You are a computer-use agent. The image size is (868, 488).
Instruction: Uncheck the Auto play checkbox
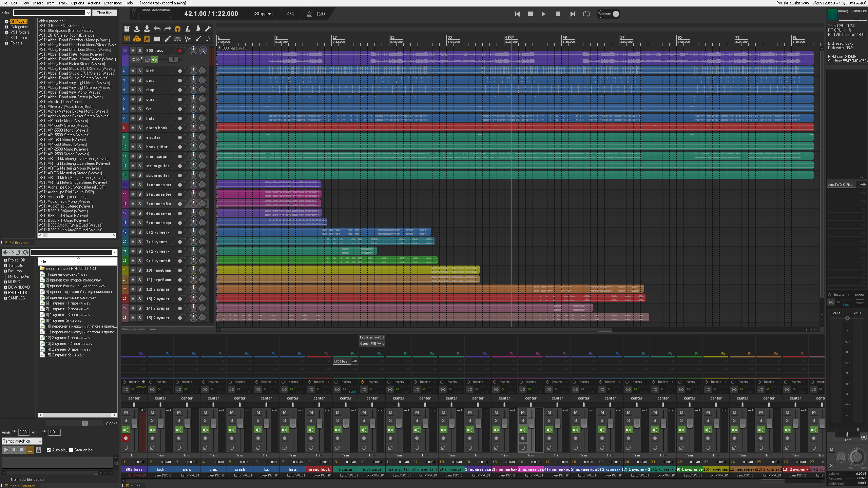pyautogui.click(x=49, y=450)
